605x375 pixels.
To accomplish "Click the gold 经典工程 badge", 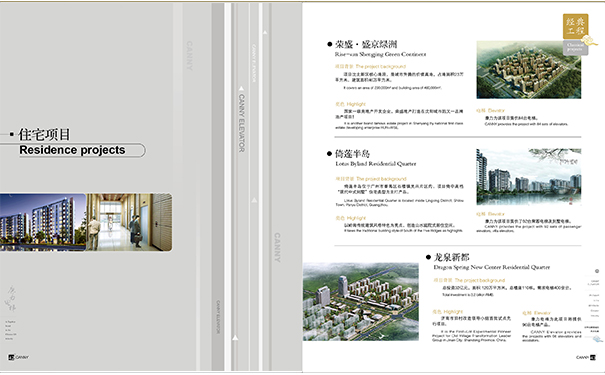I will [575, 26].
